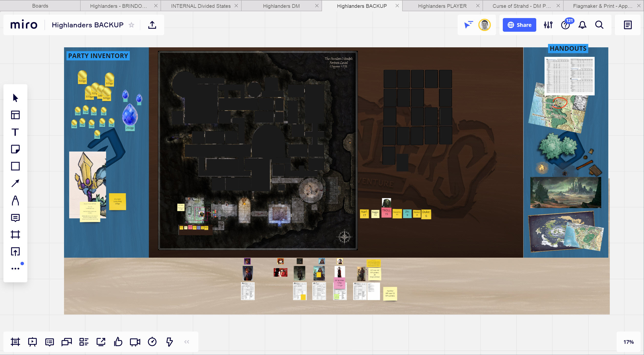Select the pink TROLL 15 sticky note
The width and height of the screenshot is (644, 355).
coord(386,213)
